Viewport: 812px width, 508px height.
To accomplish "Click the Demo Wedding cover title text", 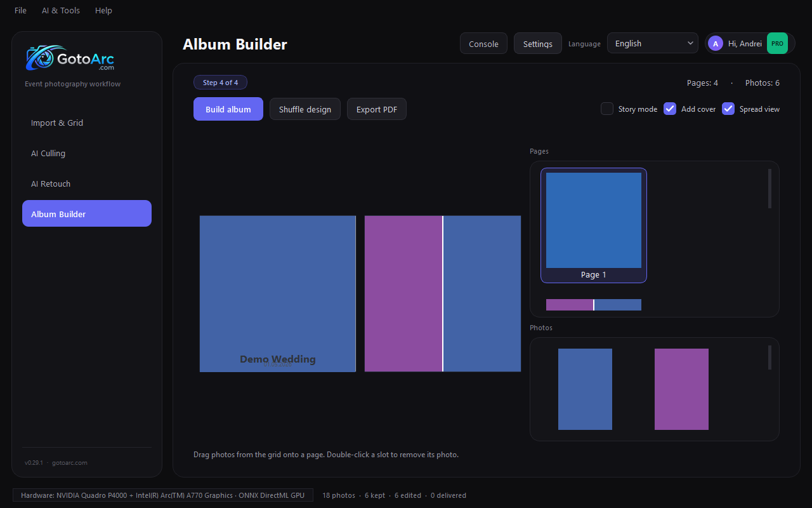I will (278, 359).
